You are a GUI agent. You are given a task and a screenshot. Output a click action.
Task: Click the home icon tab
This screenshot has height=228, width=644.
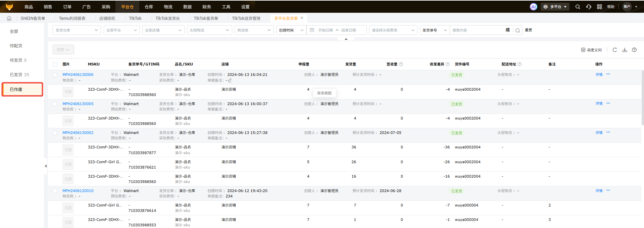9,18
